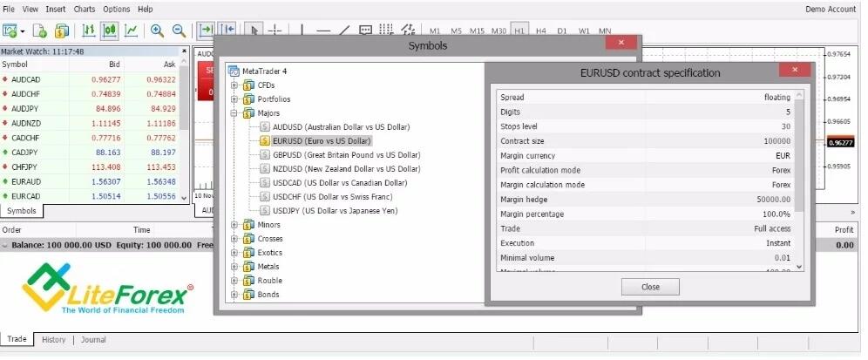The image size is (868, 360).
Task: Click the arrows objects tool icon
Action: click(408, 31)
